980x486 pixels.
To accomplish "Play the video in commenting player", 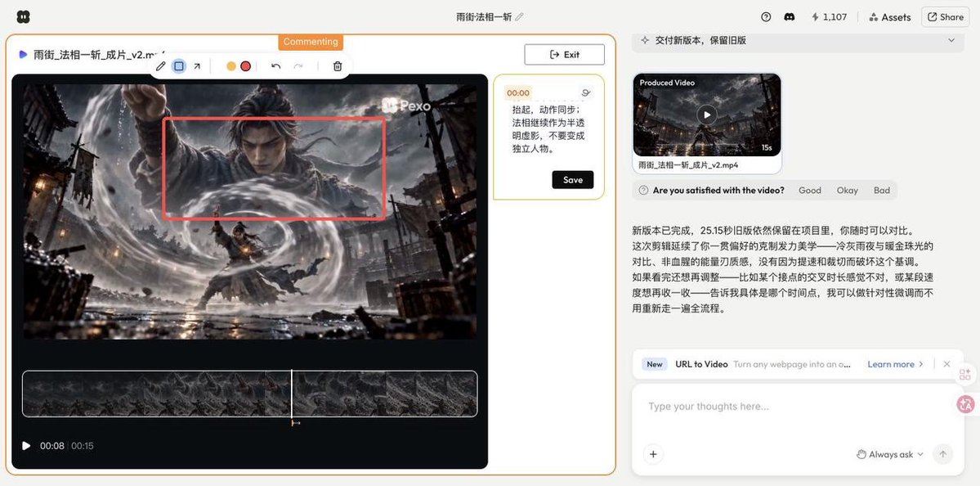I will [26, 446].
